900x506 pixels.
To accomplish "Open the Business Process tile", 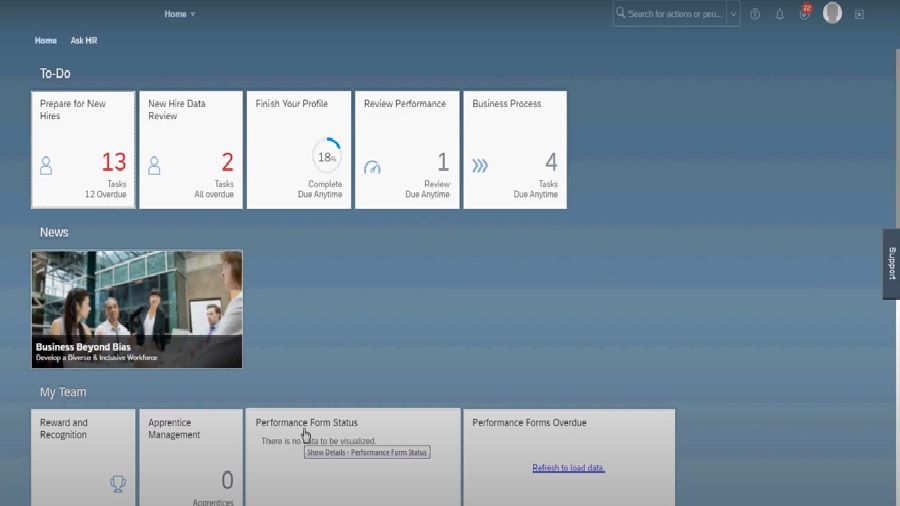I will 515,150.
